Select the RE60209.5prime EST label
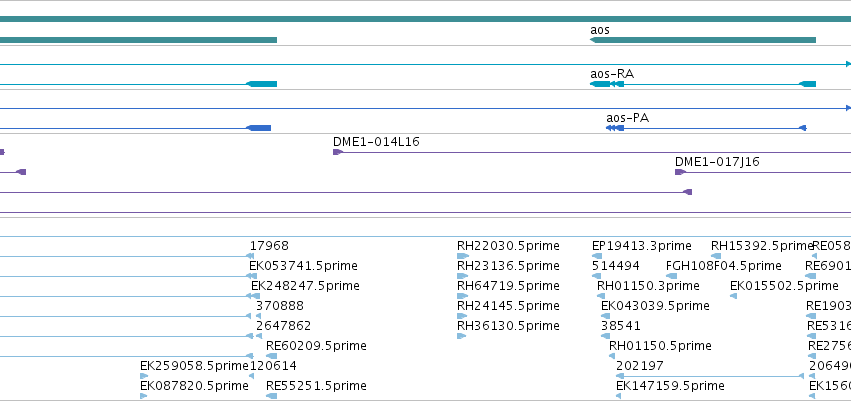The height and width of the screenshot is (401, 851). 316,346
